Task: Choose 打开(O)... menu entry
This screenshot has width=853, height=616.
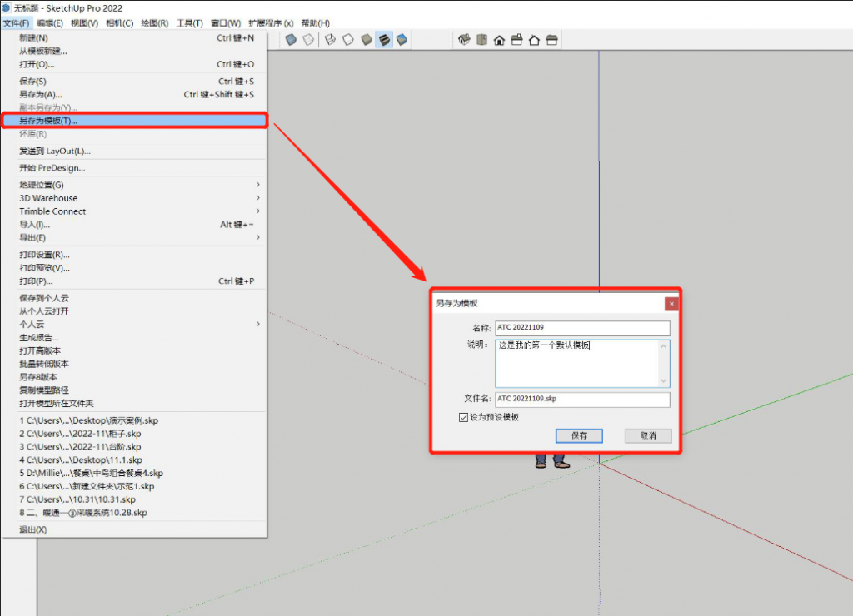Action: (135, 64)
